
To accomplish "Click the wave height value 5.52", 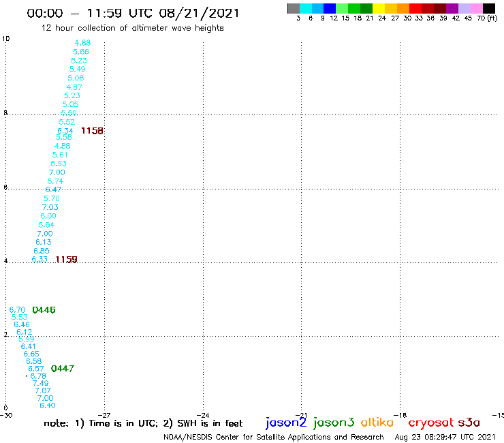I will click(67, 122).
